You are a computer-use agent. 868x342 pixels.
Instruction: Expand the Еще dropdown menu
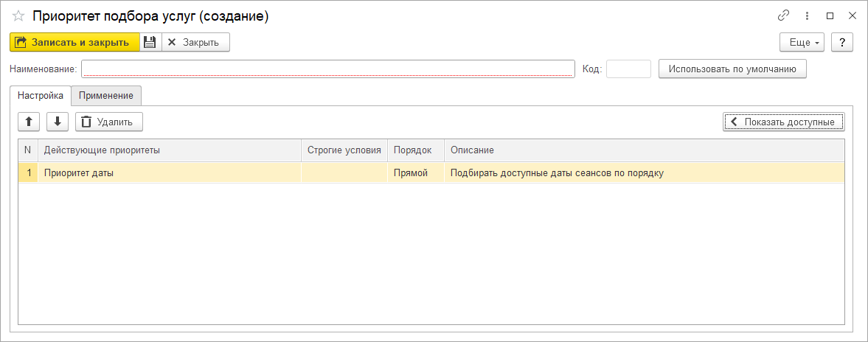pos(802,42)
